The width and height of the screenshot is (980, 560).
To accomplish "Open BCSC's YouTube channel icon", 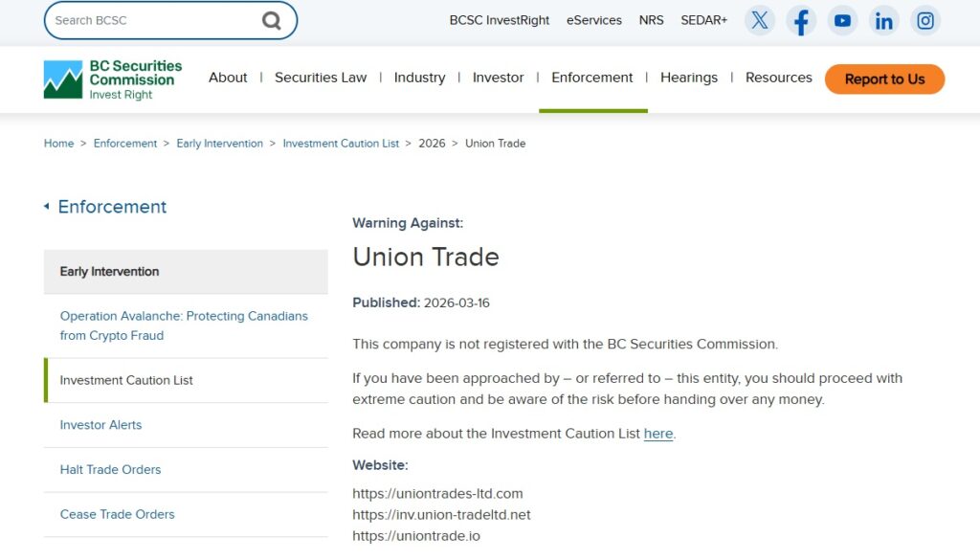I will 842,20.
